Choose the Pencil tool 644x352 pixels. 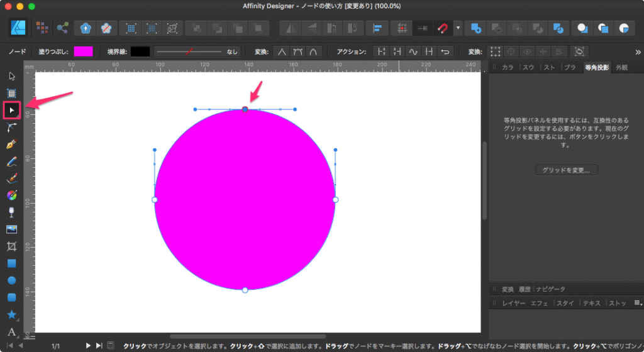pyautogui.click(x=11, y=162)
